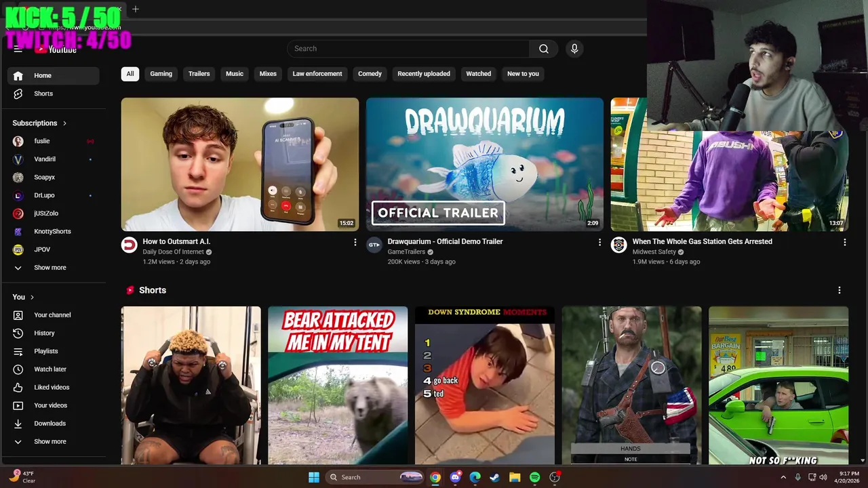Open options menu for Drawquarium trailer

pyautogui.click(x=599, y=242)
